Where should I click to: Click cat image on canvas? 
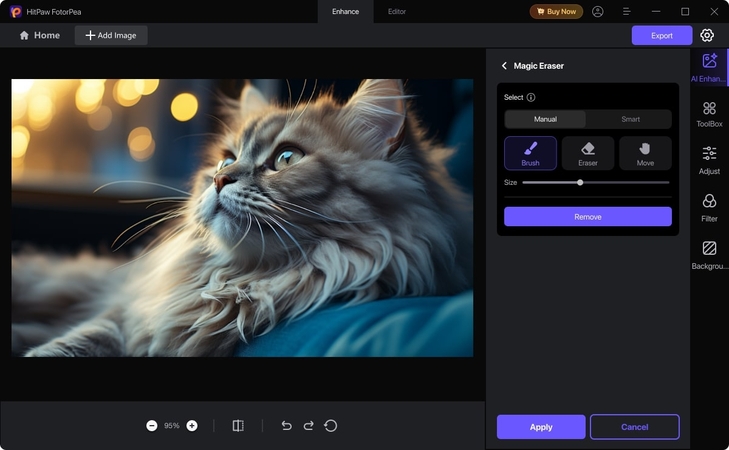click(x=242, y=218)
